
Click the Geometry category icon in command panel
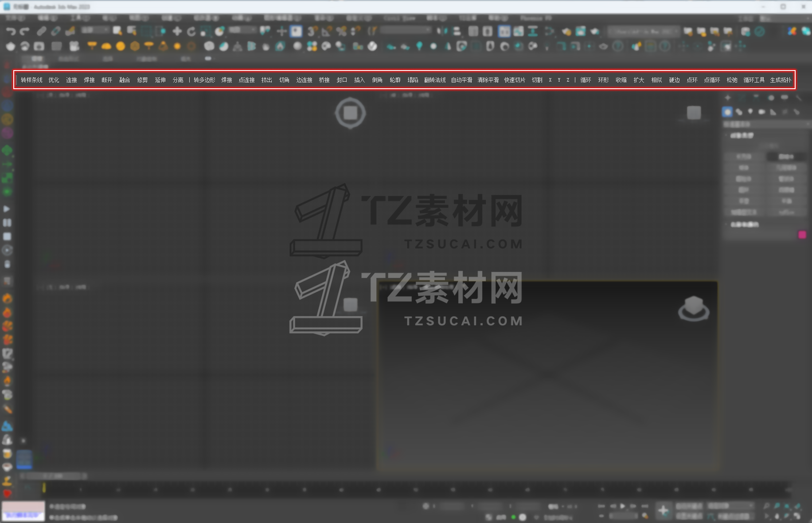(727, 112)
